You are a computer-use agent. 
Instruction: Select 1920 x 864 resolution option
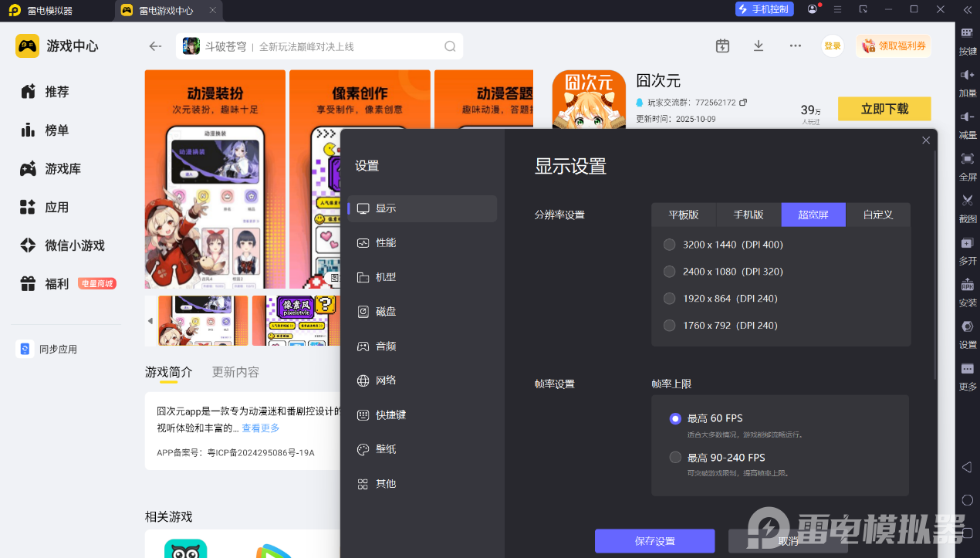click(x=669, y=299)
